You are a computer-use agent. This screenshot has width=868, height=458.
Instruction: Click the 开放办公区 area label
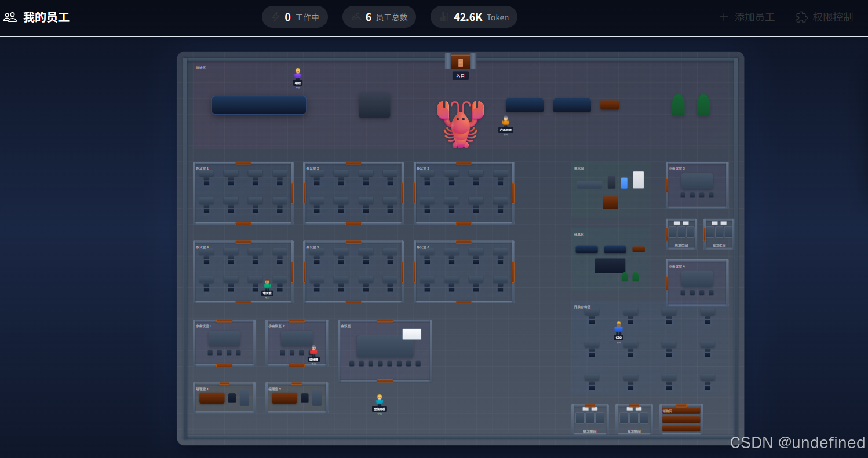point(582,307)
